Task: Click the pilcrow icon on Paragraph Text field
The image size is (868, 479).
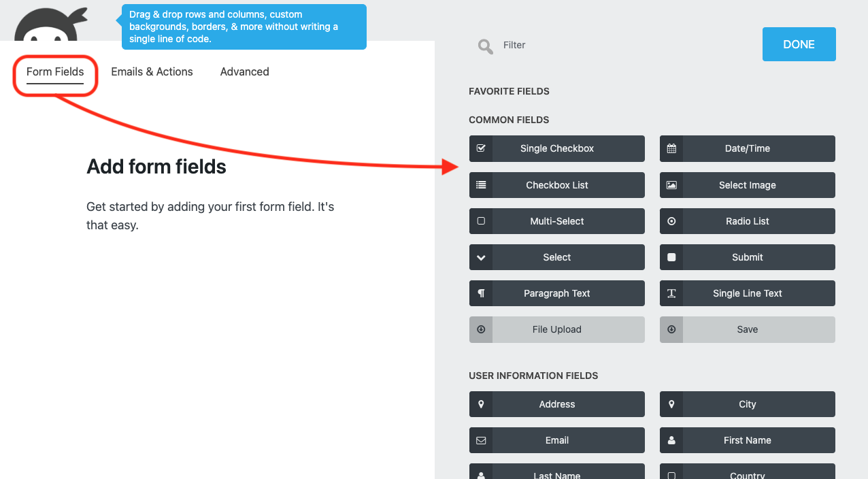Action: 481,293
